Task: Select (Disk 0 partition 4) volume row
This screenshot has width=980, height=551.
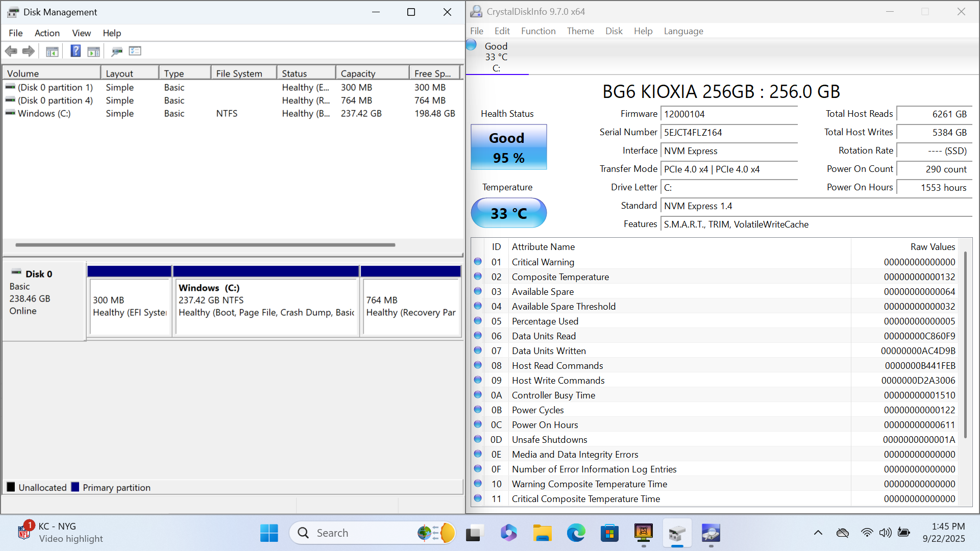Action: (232, 101)
